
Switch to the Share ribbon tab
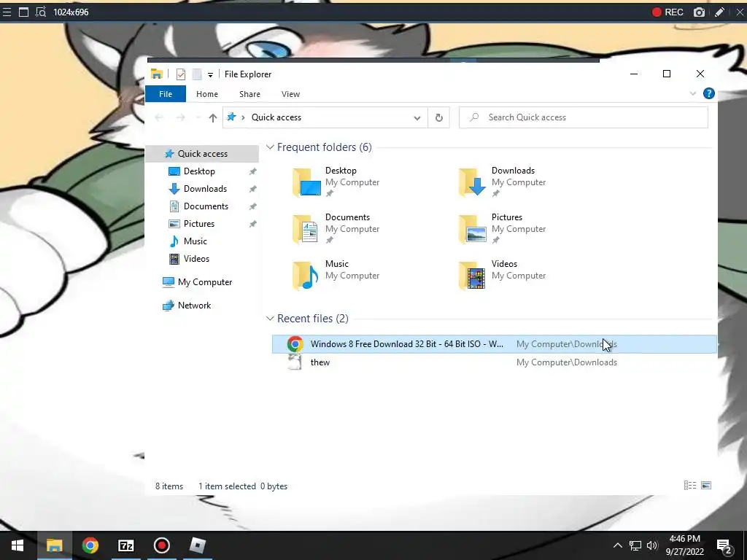[x=249, y=94]
